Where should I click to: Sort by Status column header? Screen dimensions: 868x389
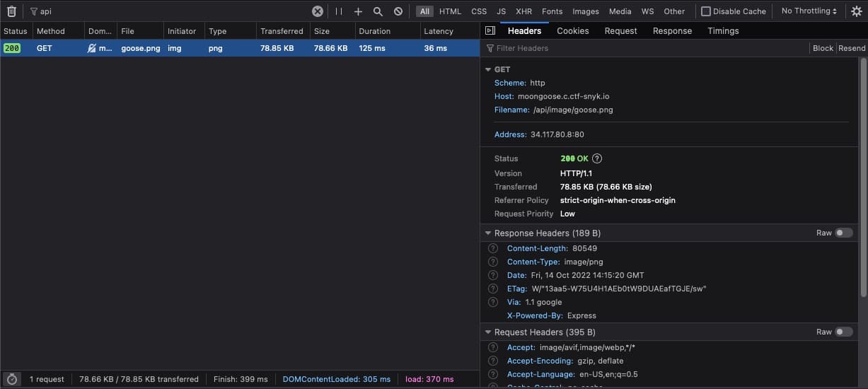(x=16, y=31)
